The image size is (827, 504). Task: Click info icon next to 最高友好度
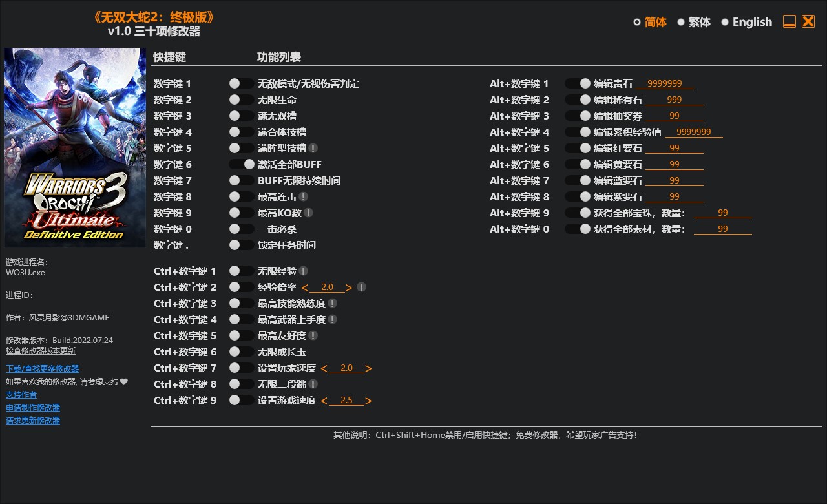point(313,335)
